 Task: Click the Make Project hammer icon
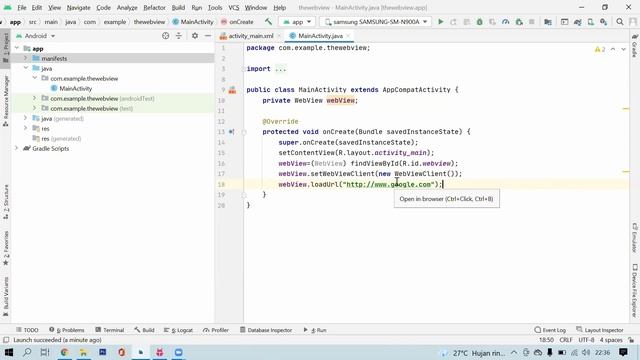point(268,22)
